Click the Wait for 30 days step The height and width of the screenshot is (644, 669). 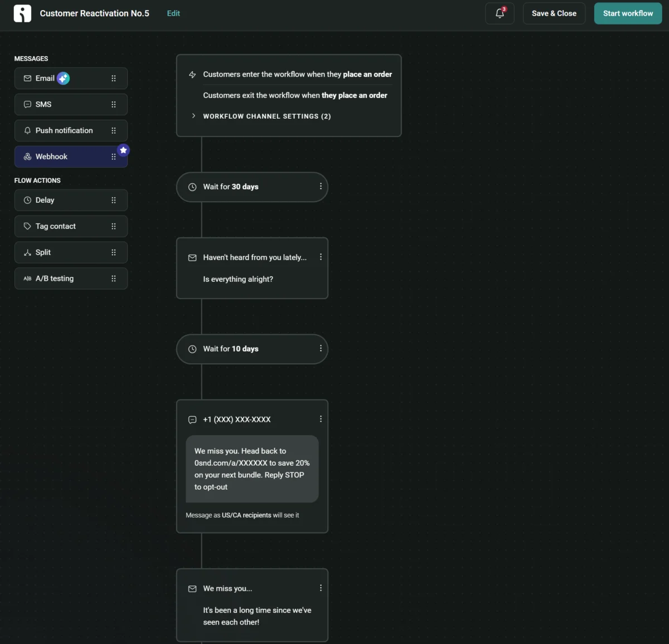[252, 187]
